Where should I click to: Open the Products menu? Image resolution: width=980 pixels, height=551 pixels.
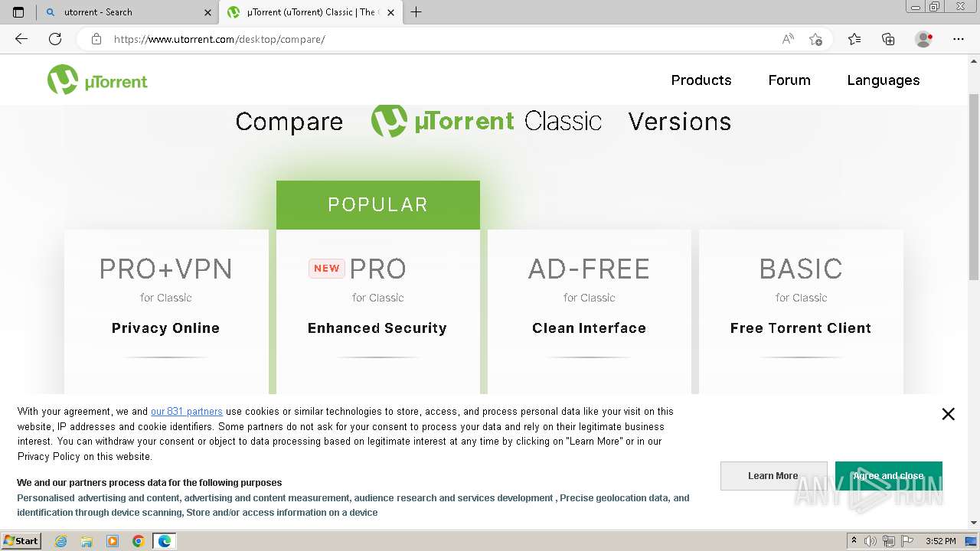coord(701,80)
